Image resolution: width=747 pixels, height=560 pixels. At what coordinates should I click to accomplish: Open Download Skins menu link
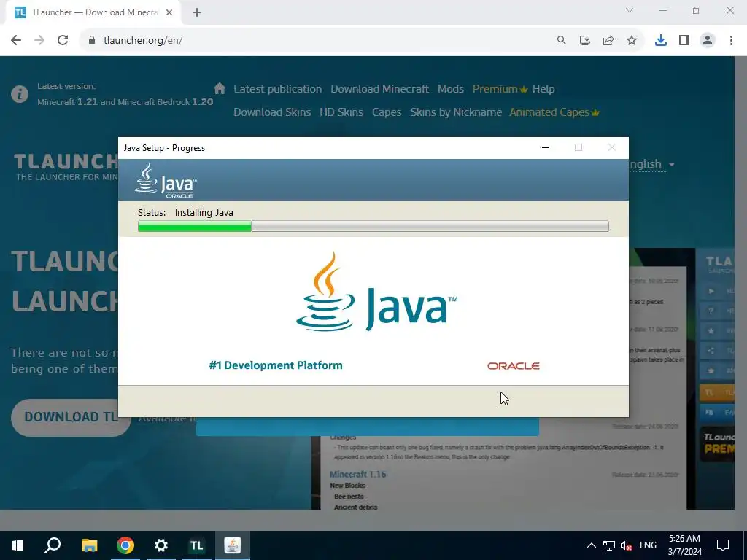(x=272, y=112)
